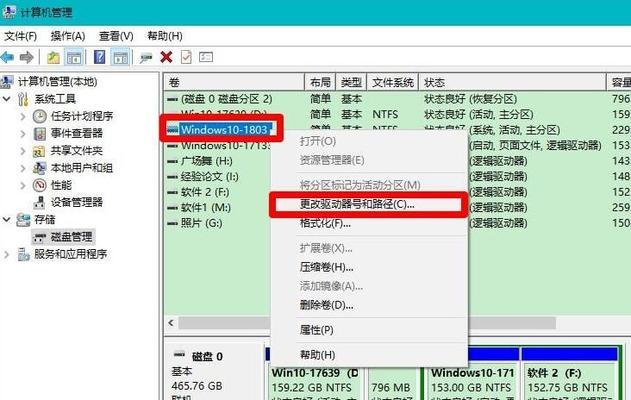Collapse the 系统工具 tree node
Image resolution: width=631 pixels, height=400 pixels.
click(x=7, y=99)
